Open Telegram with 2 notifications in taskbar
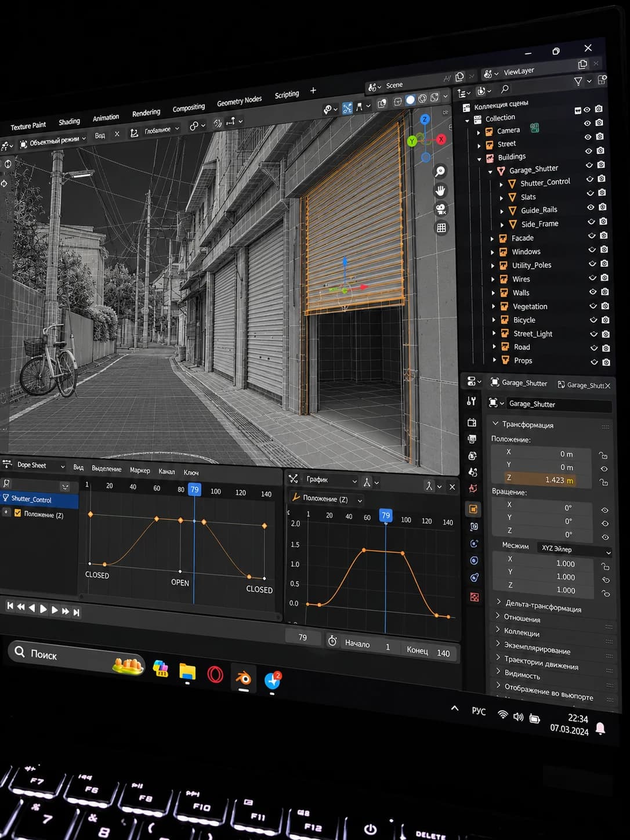630x840 pixels. (x=272, y=680)
